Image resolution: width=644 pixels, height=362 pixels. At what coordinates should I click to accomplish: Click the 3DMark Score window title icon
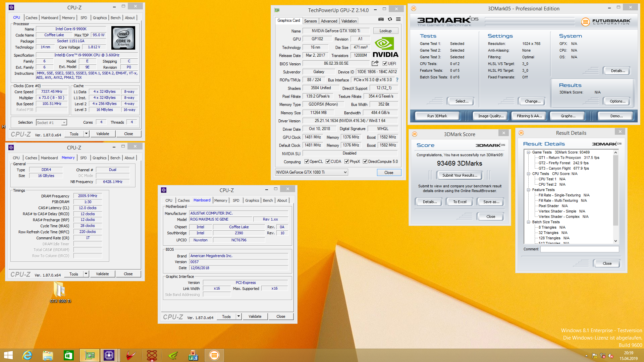pos(415,134)
